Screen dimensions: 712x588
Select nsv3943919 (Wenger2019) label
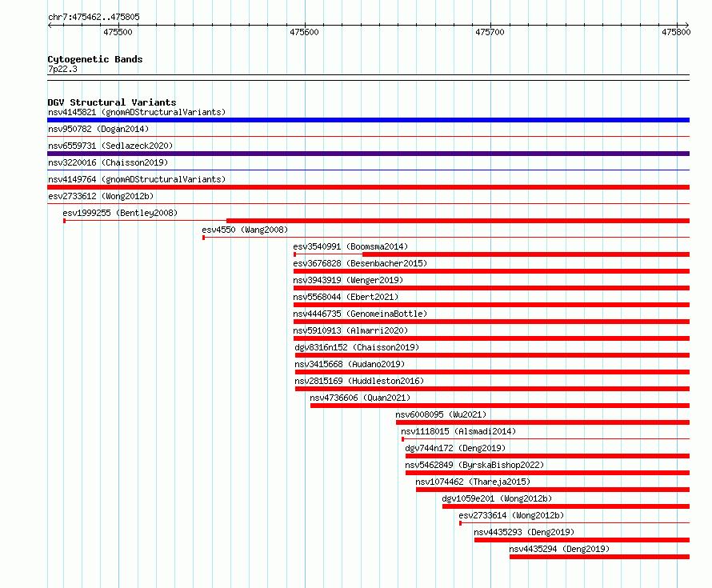pyautogui.click(x=348, y=280)
